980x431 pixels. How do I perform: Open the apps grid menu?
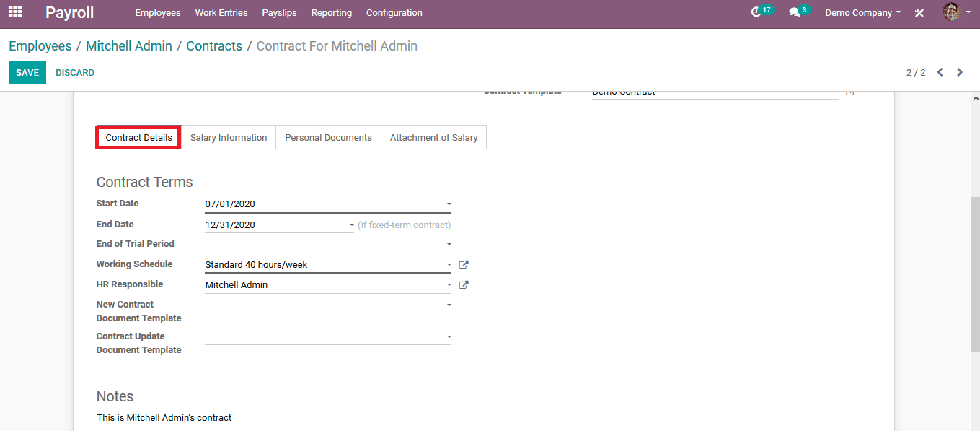[15, 12]
